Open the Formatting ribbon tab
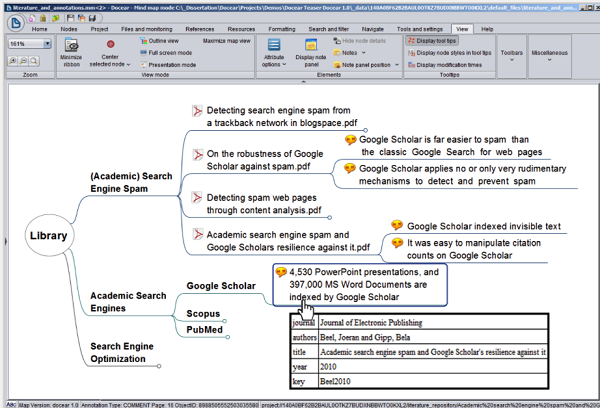The image size is (600, 408). pyautogui.click(x=281, y=30)
